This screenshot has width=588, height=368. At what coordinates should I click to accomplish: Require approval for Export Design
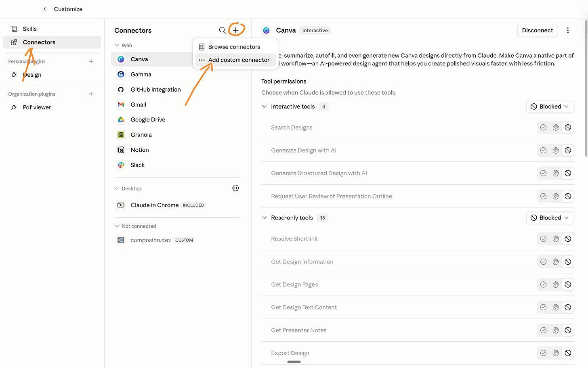[x=556, y=353]
